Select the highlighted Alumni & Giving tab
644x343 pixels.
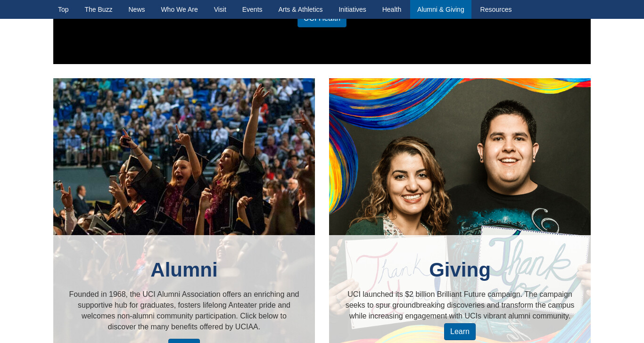(441, 9)
